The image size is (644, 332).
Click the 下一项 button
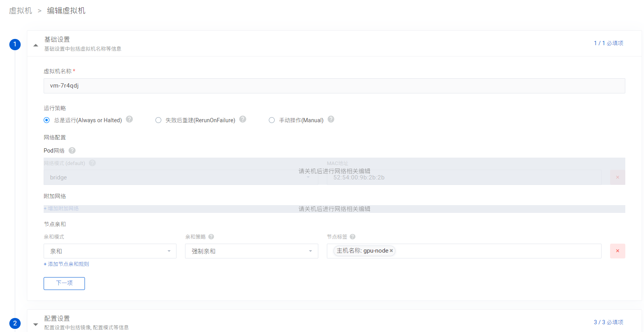point(64,283)
